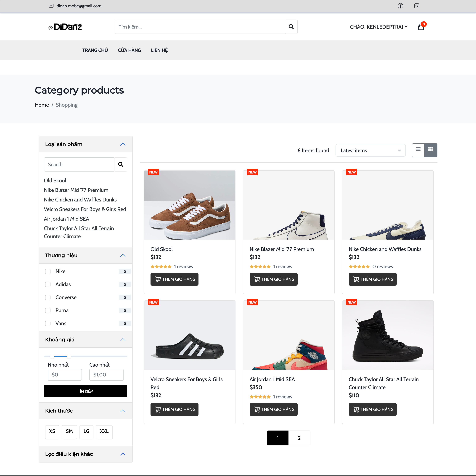Open the TRANG CHỦ menu item

coord(95,50)
